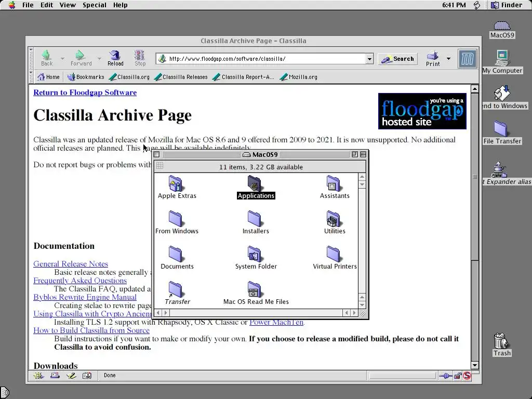Viewport: 532px width, 399px height.
Task: Open the Byblos Rewrite Engine Manual link
Action: click(x=85, y=297)
